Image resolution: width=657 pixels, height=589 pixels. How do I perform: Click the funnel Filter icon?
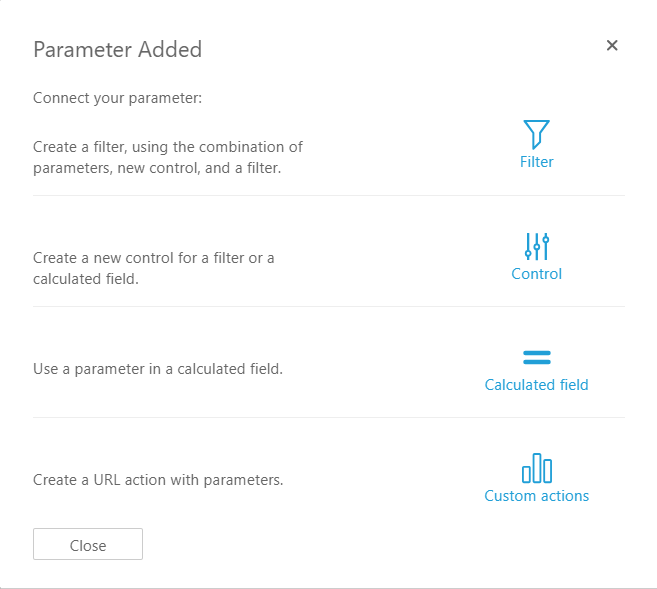click(537, 134)
